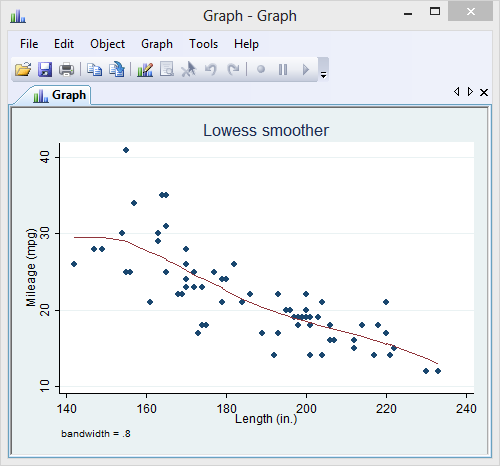Click the Undo arrow icon
This screenshot has height=466, width=500.
point(211,69)
